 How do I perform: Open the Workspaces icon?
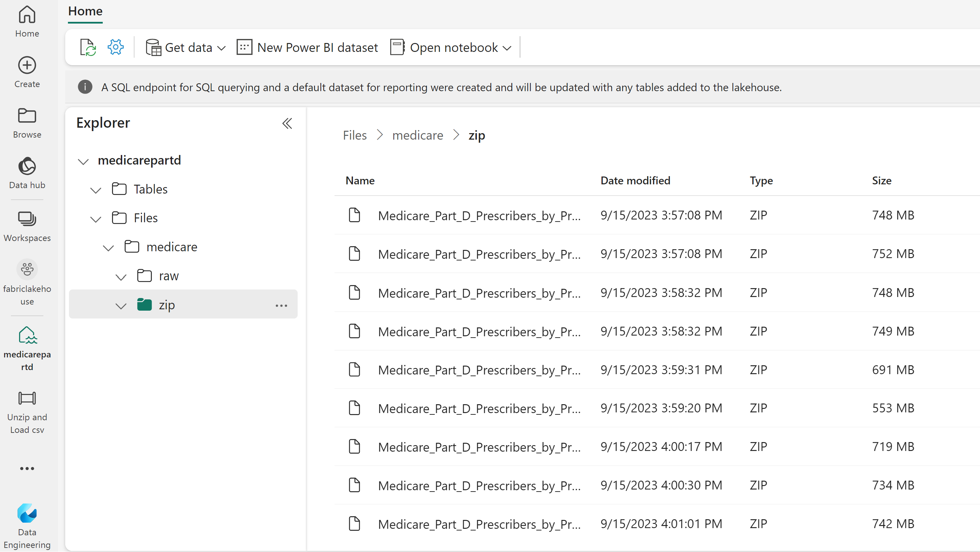coord(27,219)
